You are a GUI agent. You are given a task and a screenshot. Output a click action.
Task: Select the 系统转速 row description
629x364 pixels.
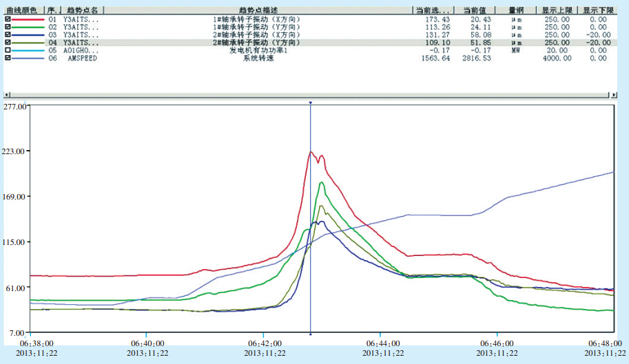256,58
